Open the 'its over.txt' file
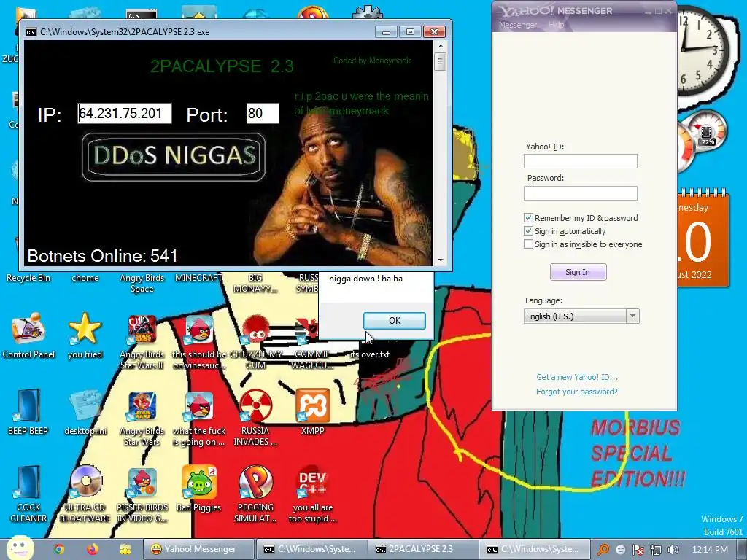Screen dimensions: 747x560 370,354
